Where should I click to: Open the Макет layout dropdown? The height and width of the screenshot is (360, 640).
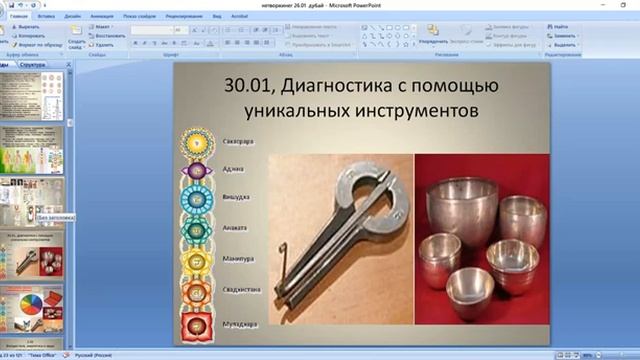[x=101, y=27]
